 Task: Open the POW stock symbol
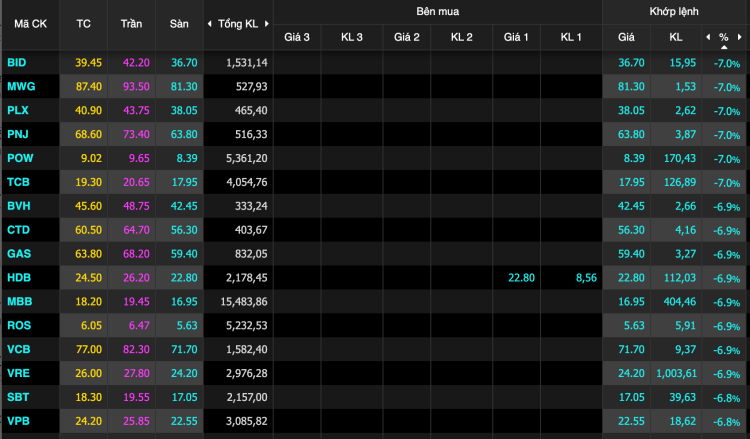tap(20, 158)
